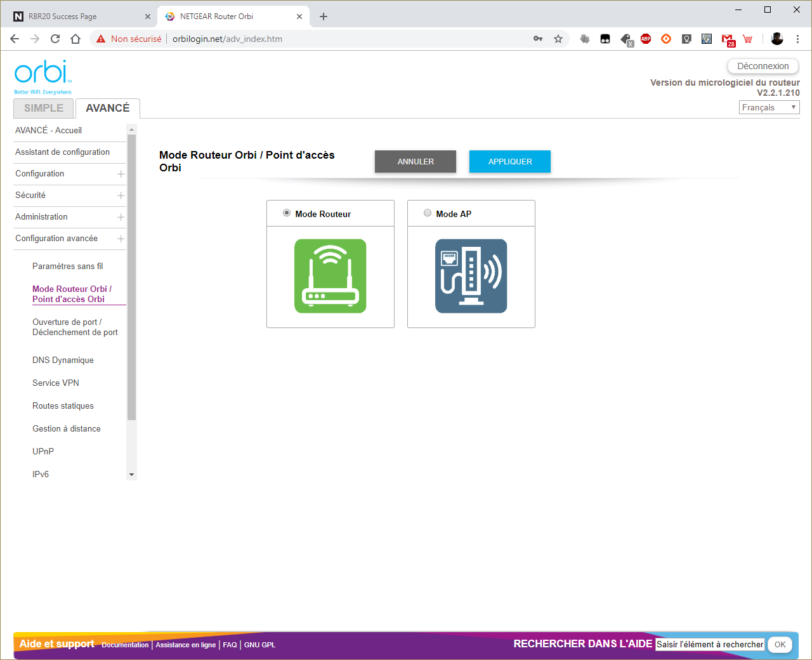
Task: Click the gray download arrows extension icon
Action: click(585, 39)
